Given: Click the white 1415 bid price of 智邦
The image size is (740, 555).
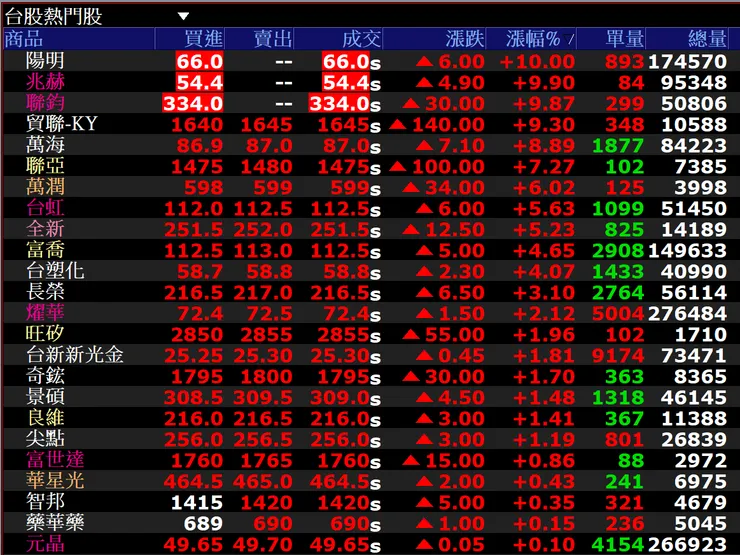Looking at the screenshot, I should click(197, 503).
